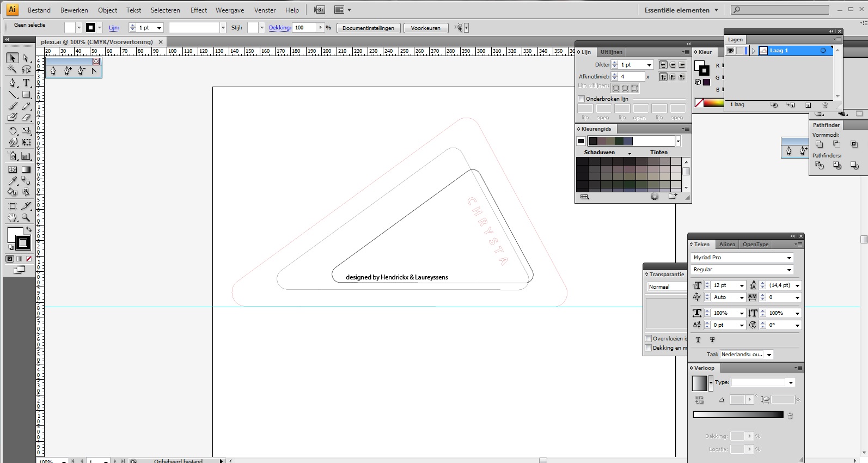The height and width of the screenshot is (463, 868).
Task: Open the Verloop gradient Type dropdown
Action: (791, 382)
